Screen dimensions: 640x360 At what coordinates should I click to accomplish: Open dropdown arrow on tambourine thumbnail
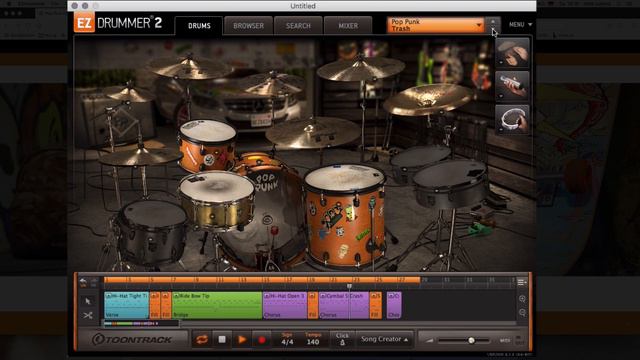pyautogui.click(x=502, y=129)
